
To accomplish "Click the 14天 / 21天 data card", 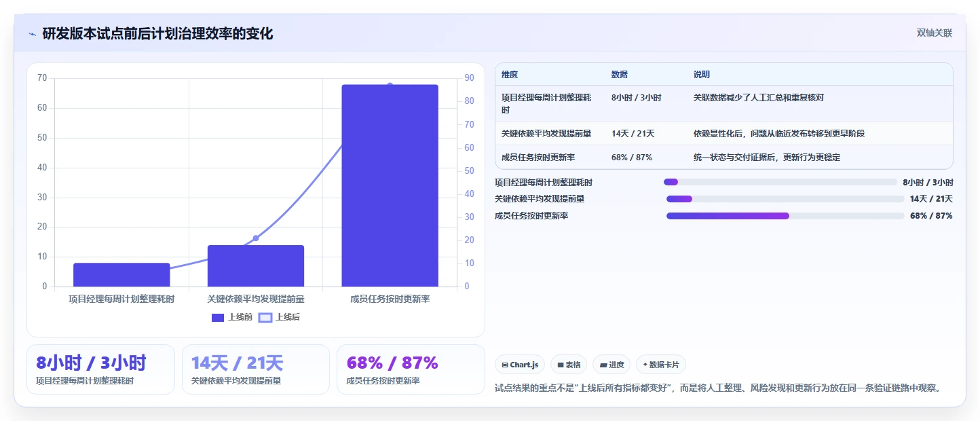I will pos(256,369).
